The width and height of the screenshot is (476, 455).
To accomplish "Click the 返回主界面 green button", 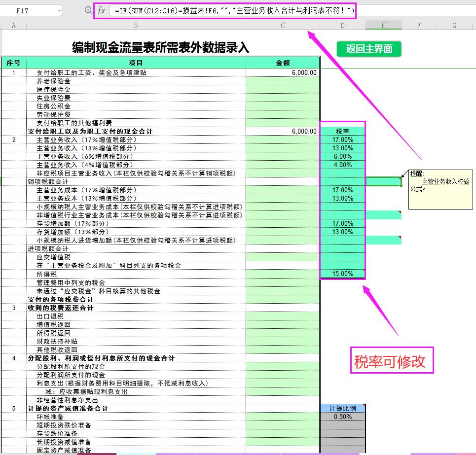I will pos(368,49).
